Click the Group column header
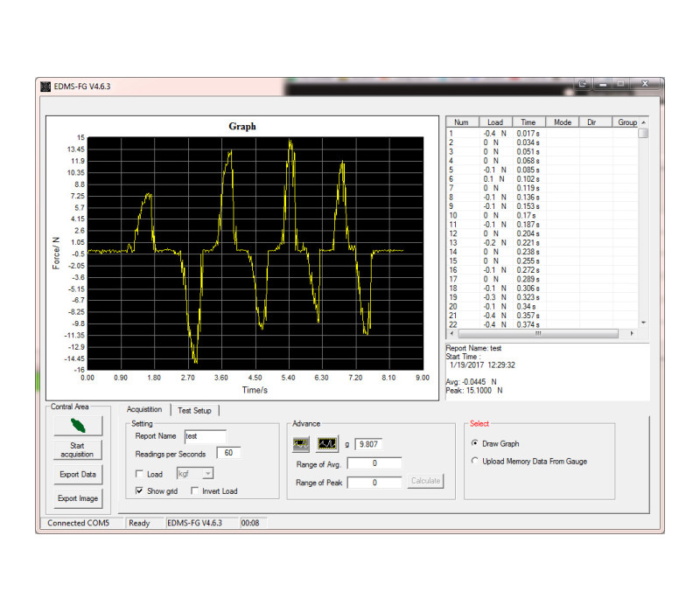 [626, 122]
